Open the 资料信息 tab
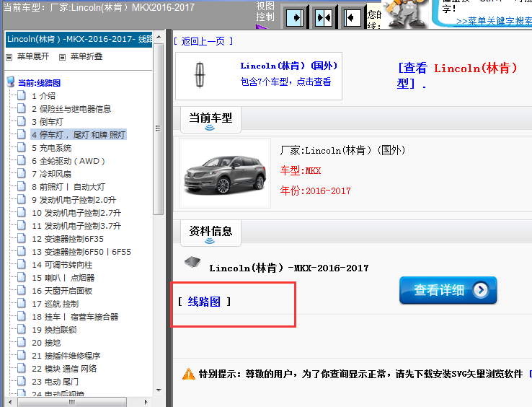The width and height of the screenshot is (532, 407). (x=210, y=233)
